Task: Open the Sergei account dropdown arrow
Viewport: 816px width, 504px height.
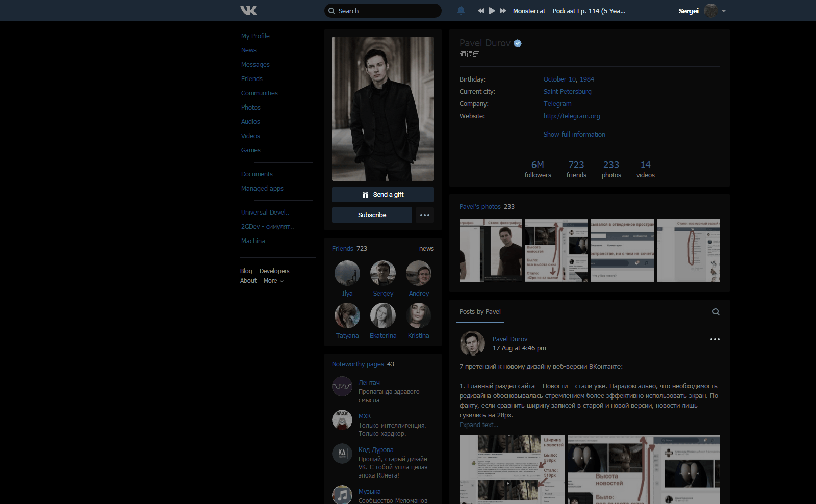Action: coord(724,11)
